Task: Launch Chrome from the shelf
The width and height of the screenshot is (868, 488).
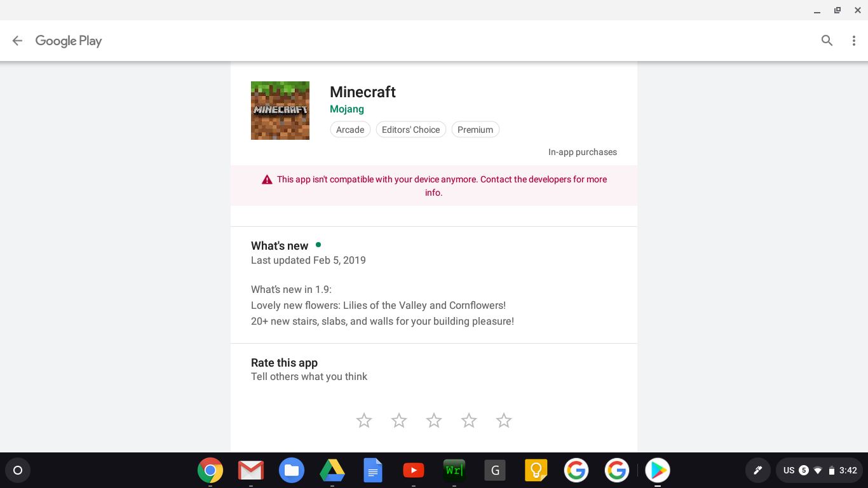Action: click(210, 470)
